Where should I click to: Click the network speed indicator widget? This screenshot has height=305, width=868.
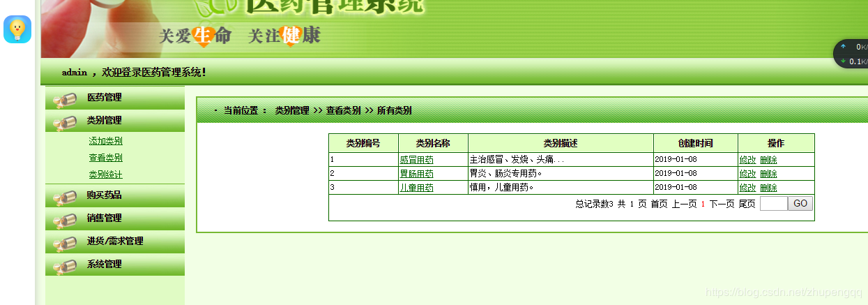point(852,54)
